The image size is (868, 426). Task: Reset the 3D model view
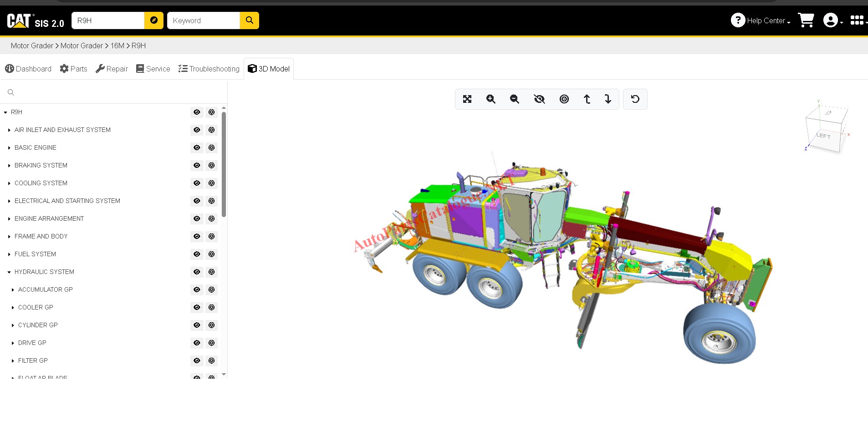[x=635, y=99]
